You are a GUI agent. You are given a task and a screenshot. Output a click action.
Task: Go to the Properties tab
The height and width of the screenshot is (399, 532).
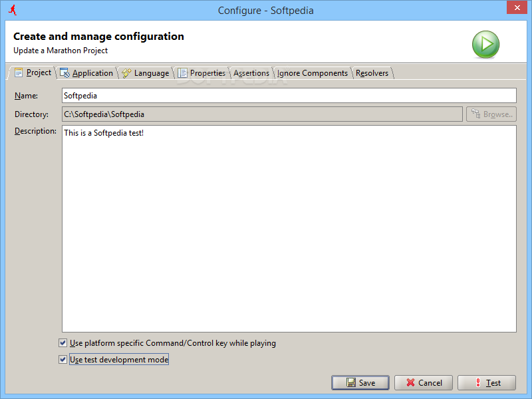coord(201,73)
